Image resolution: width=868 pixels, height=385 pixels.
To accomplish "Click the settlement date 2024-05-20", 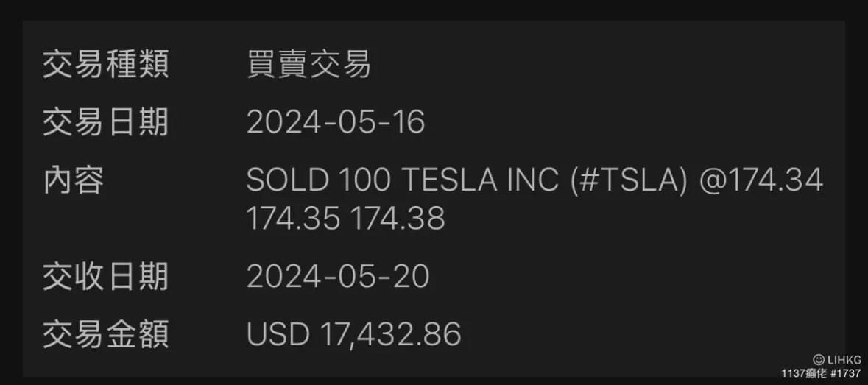I will coord(338,277).
